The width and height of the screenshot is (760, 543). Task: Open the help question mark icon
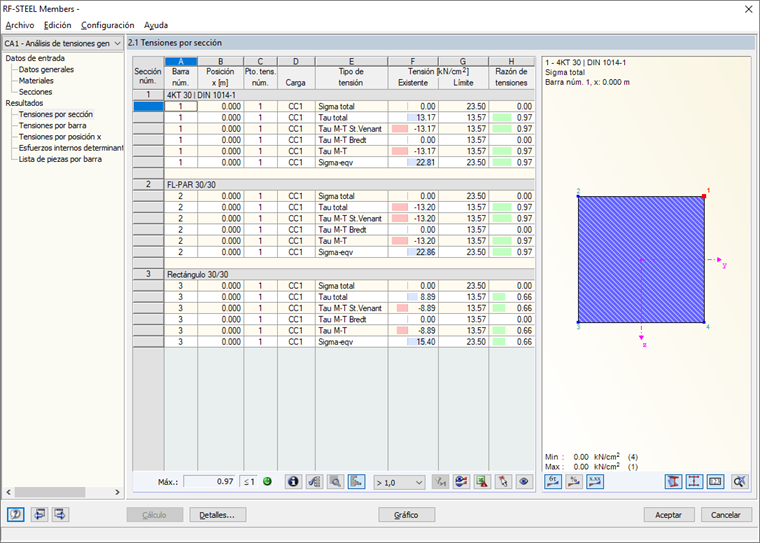tap(16, 514)
